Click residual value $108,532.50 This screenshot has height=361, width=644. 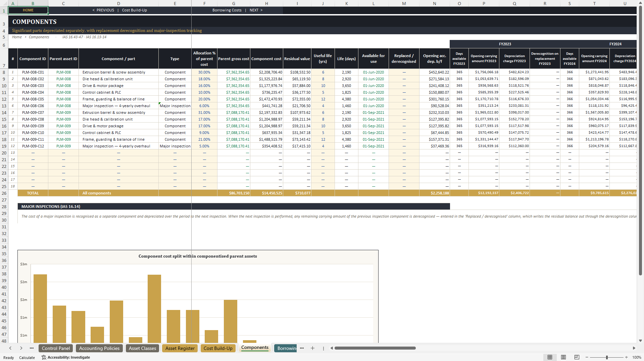297,72
